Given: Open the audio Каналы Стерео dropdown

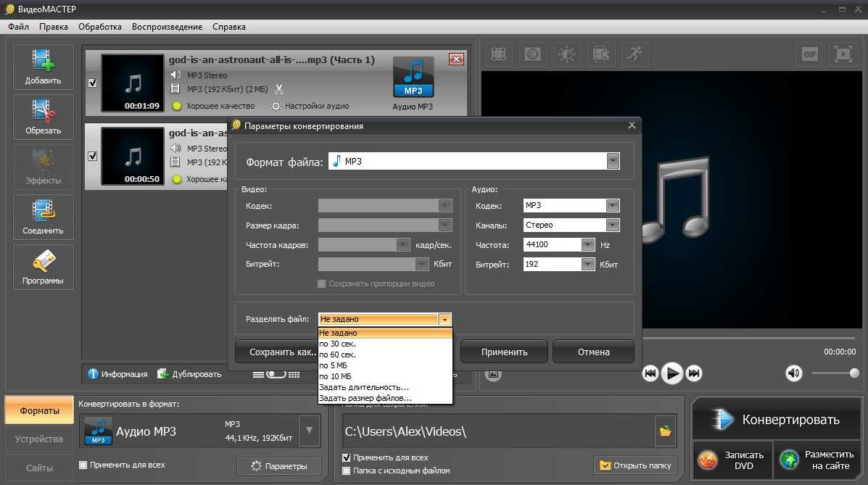Looking at the screenshot, I should [x=612, y=225].
